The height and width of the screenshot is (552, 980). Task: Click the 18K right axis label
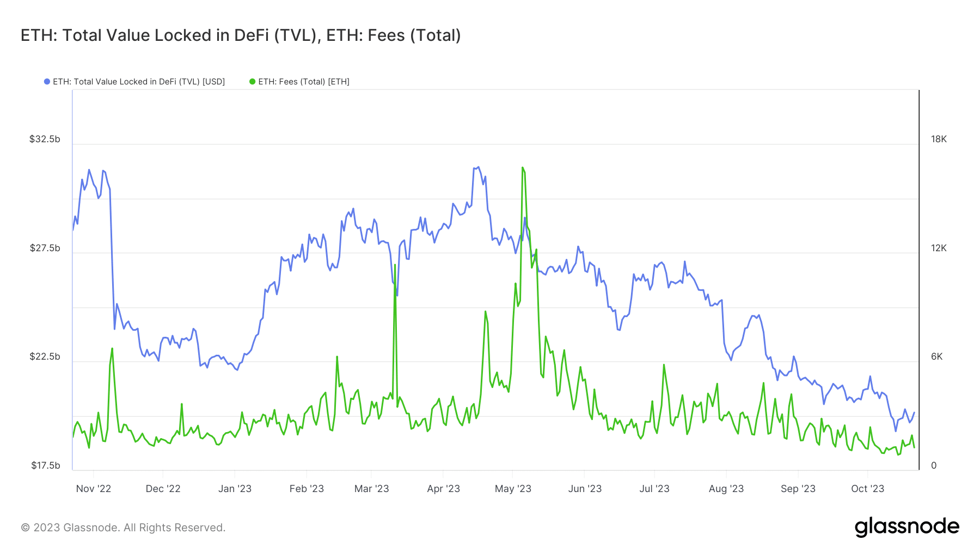(939, 139)
